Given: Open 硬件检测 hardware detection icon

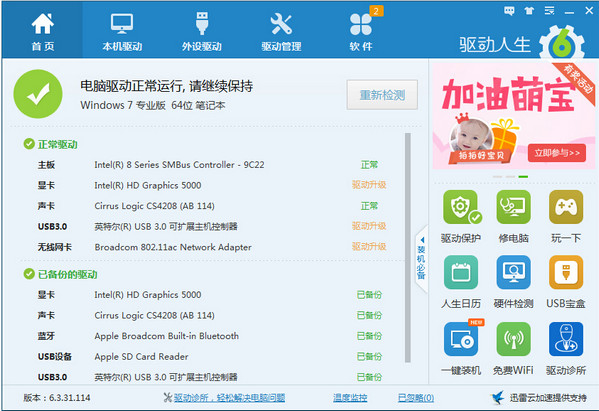Looking at the screenshot, I should pos(513,272).
